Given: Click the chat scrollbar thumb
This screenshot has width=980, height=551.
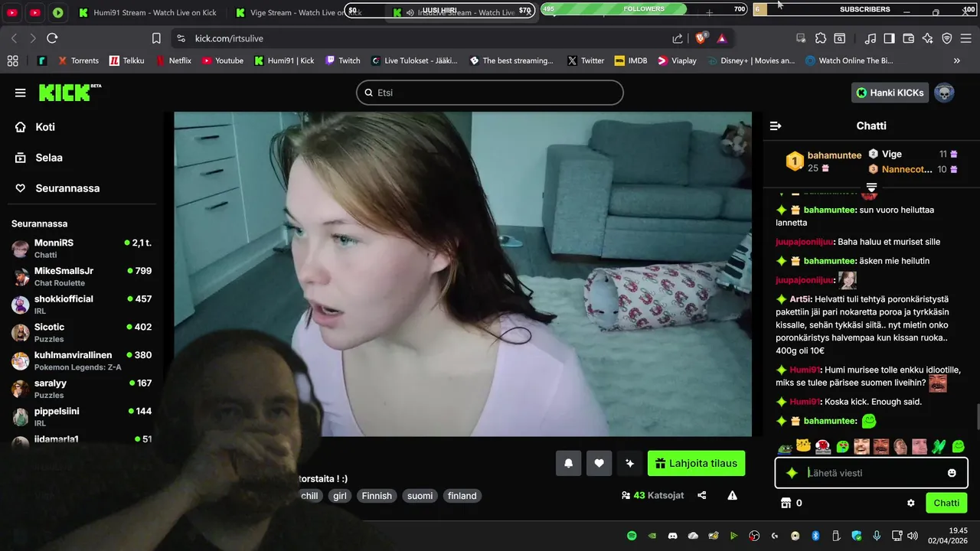Looking at the screenshot, I should [x=977, y=417].
